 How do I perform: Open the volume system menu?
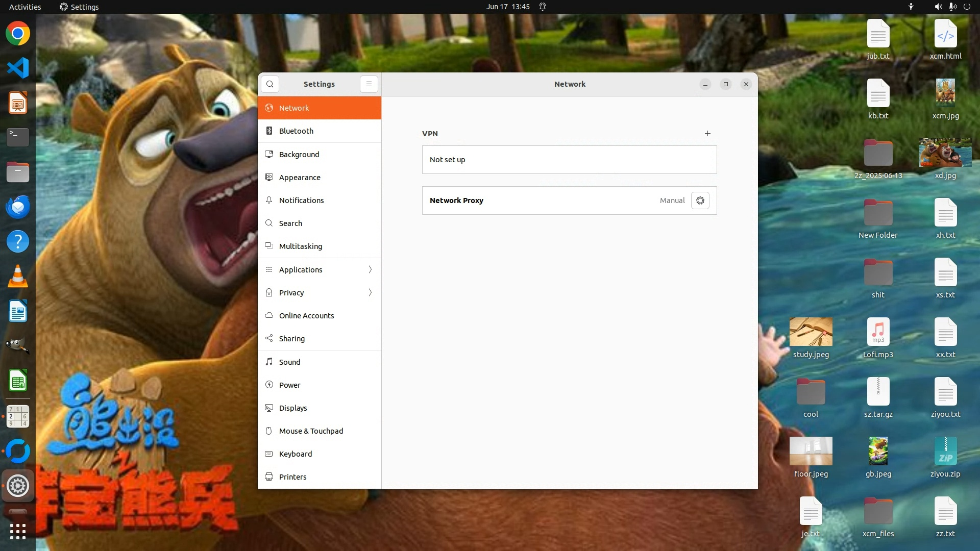(938, 7)
